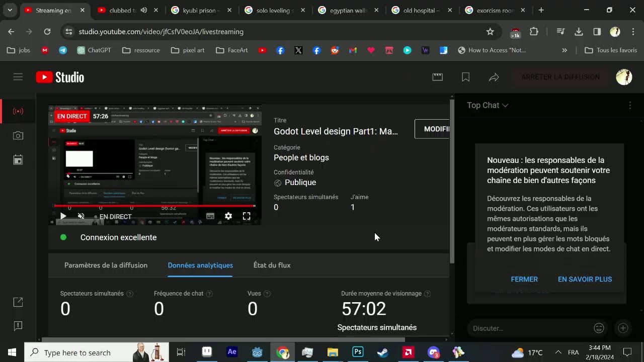Click the MODIFIER button next to title
This screenshot has height=362, width=644.
click(x=432, y=129)
